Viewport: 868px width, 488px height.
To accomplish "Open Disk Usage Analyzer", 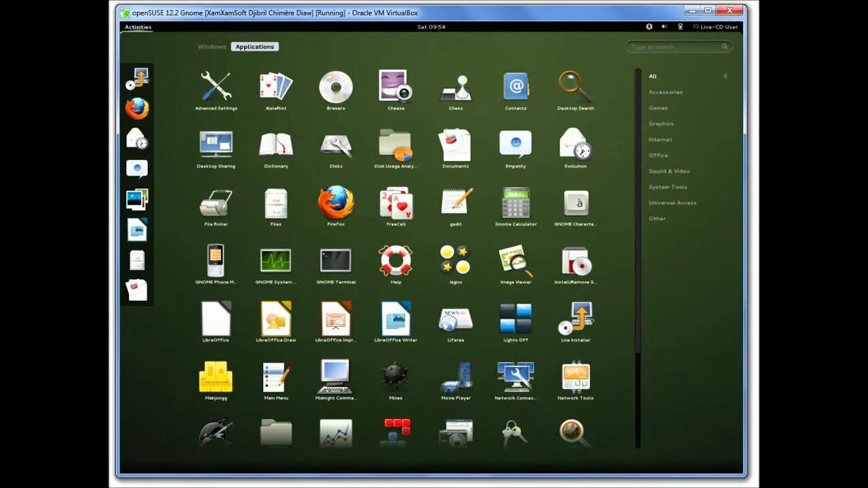I will tap(396, 148).
